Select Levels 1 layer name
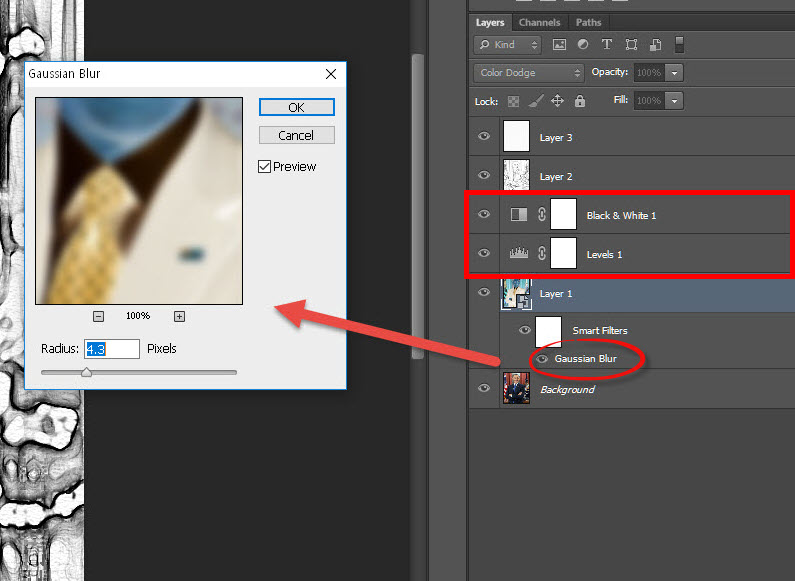This screenshot has width=795, height=581. (x=604, y=255)
